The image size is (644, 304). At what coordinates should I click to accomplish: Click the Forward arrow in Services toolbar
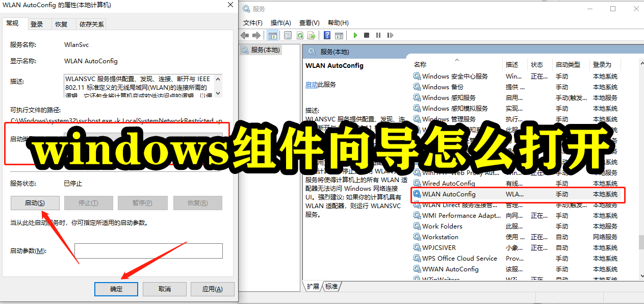(x=256, y=35)
